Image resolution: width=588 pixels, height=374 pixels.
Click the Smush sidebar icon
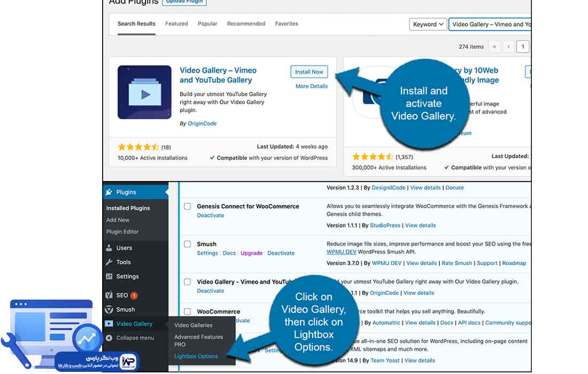(109, 309)
